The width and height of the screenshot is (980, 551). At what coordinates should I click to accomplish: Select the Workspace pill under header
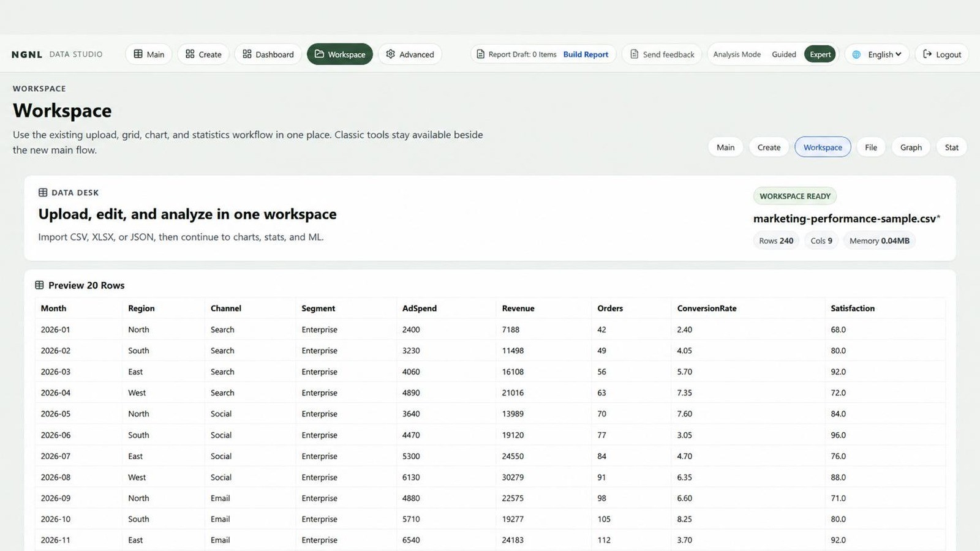pos(823,147)
